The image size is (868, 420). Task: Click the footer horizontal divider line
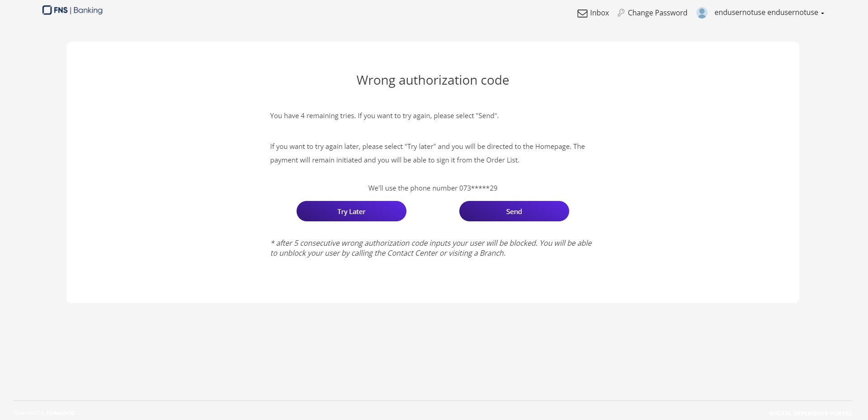pyautogui.click(x=433, y=401)
